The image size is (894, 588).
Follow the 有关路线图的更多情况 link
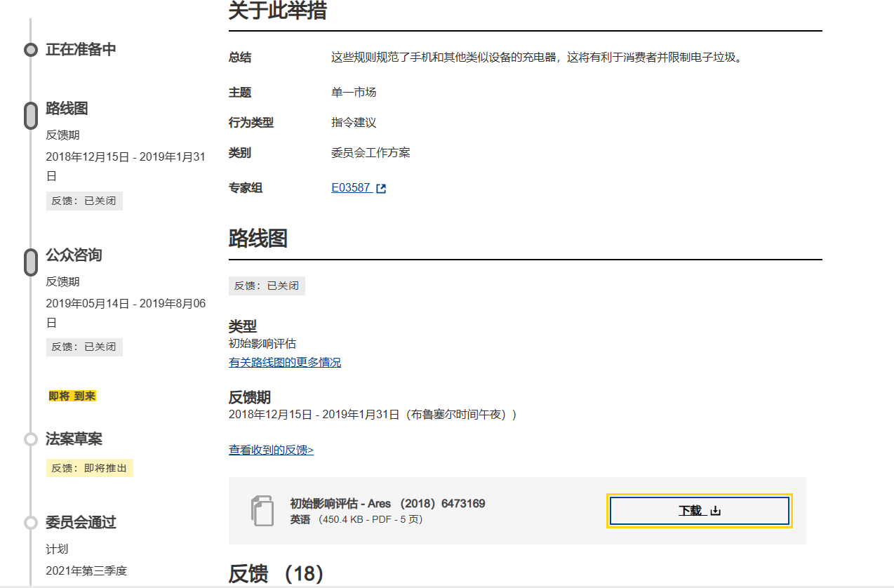click(x=285, y=362)
